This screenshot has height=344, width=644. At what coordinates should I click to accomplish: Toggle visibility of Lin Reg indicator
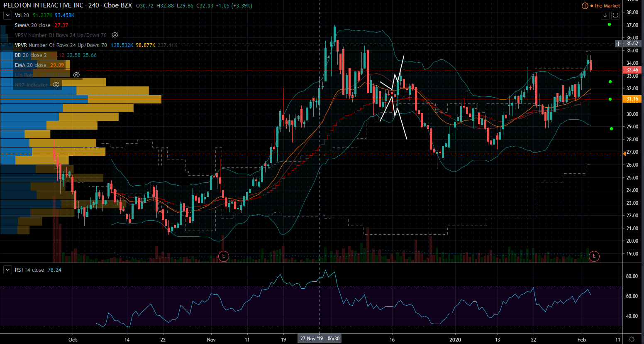point(76,75)
